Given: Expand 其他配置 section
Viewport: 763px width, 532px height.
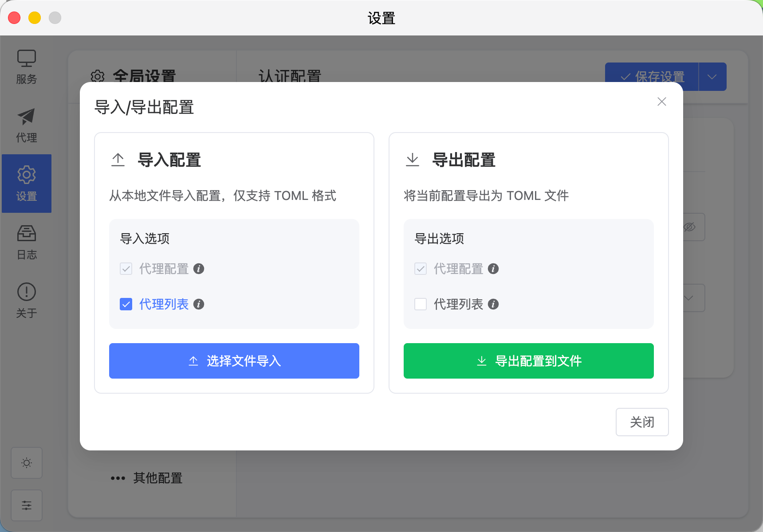Looking at the screenshot, I should [x=157, y=478].
